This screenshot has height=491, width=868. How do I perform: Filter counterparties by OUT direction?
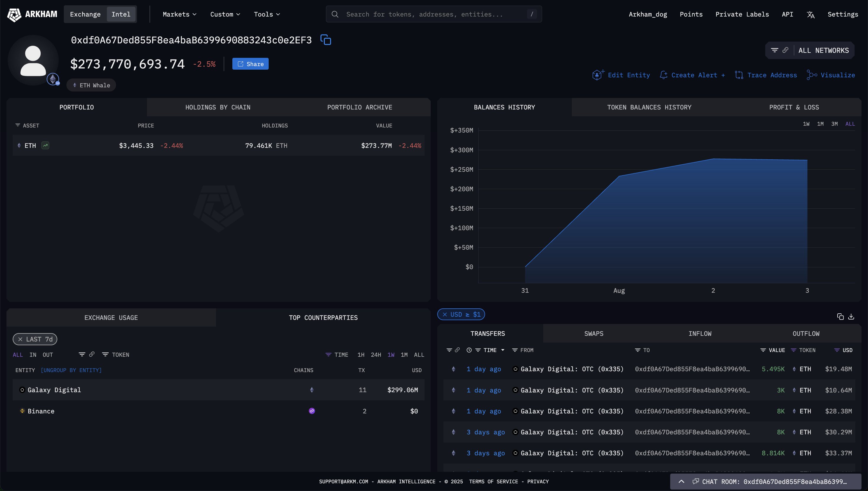(48, 355)
